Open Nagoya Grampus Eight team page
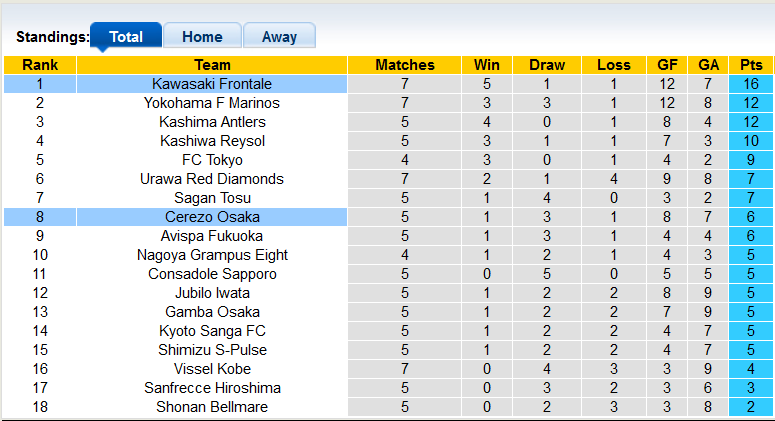775x421 pixels. tap(212, 255)
